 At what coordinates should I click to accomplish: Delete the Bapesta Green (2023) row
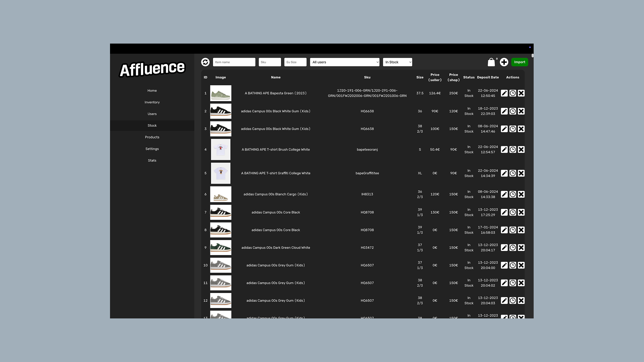point(521,93)
